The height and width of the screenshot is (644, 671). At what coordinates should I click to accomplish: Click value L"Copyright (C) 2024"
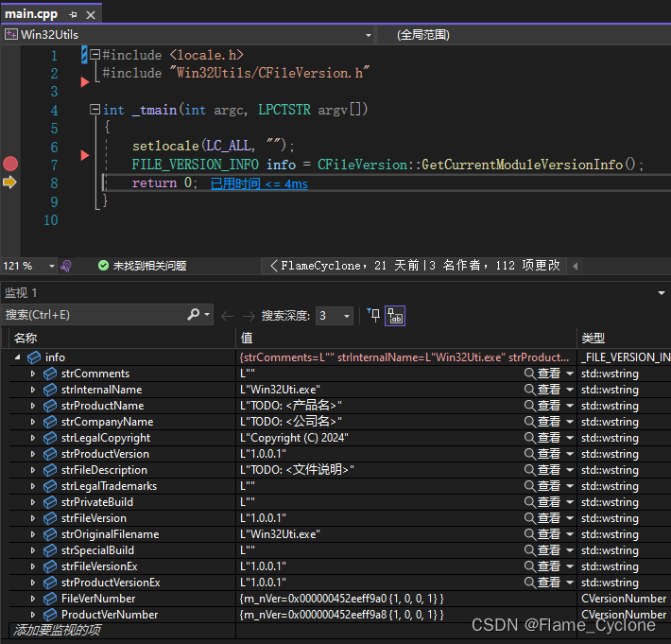pyautogui.click(x=295, y=438)
